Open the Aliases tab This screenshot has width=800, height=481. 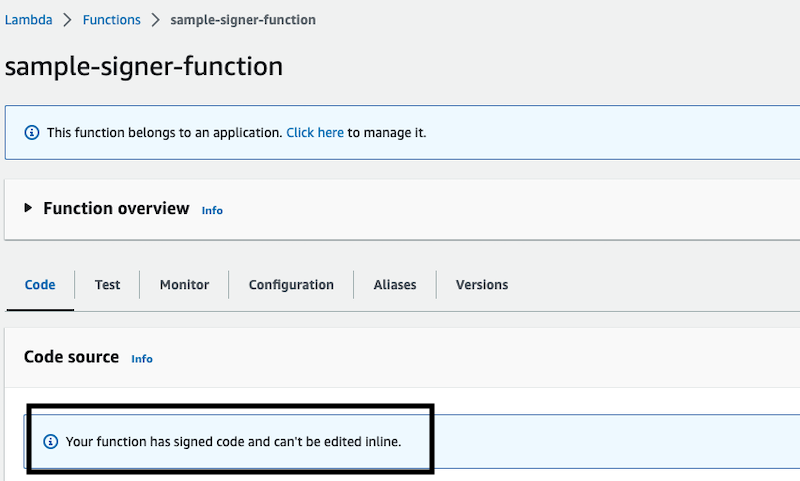(x=395, y=285)
